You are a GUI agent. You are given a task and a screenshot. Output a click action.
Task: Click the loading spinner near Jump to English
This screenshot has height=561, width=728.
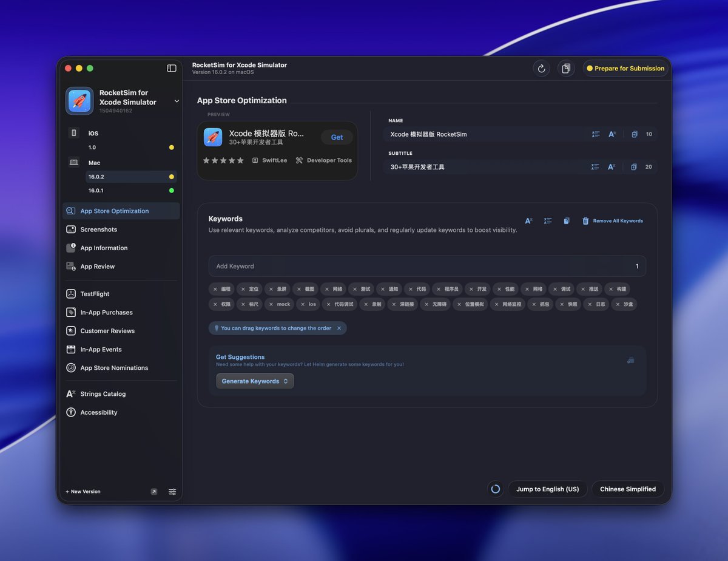click(x=496, y=489)
